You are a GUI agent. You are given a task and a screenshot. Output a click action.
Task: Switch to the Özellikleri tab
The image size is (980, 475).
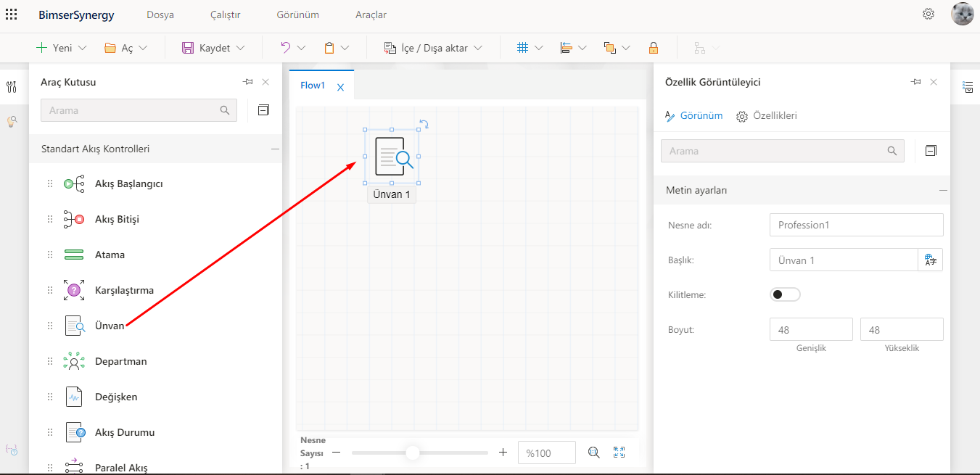[767, 116]
